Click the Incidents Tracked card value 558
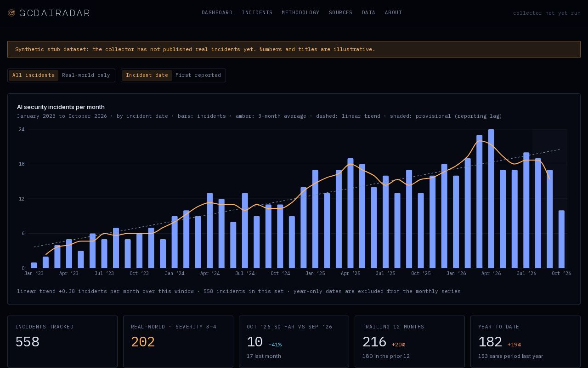This screenshot has height=368, width=588. click(28, 342)
